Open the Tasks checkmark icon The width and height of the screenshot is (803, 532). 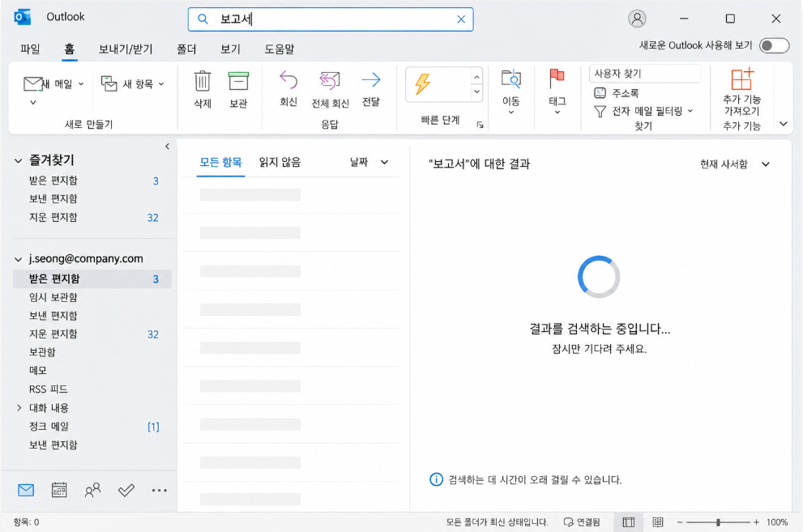pyautogui.click(x=126, y=490)
